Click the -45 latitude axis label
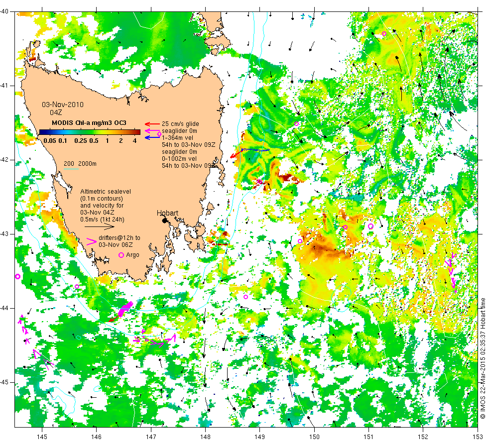The height and width of the screenshot is (448, 488). 4,382
